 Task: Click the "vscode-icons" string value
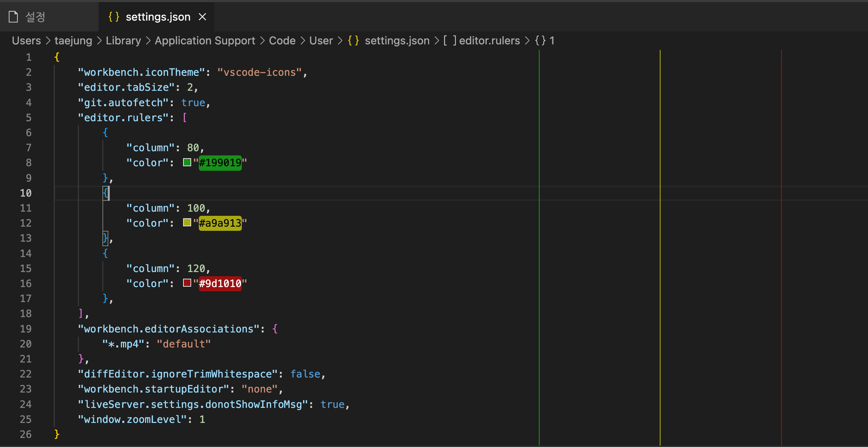point(259,72)
